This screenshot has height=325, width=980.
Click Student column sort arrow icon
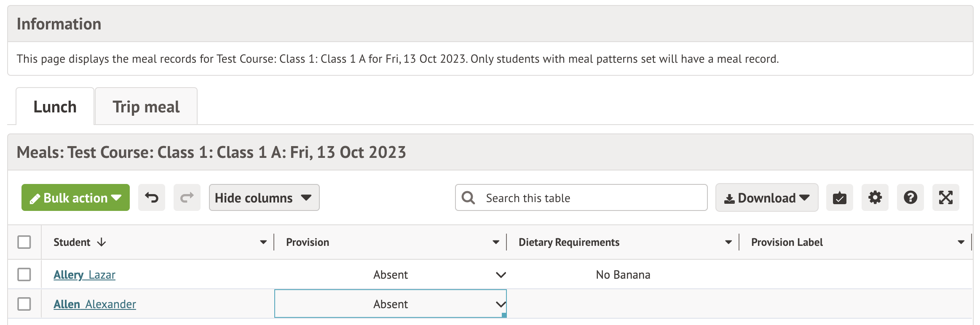click(102, 242)
